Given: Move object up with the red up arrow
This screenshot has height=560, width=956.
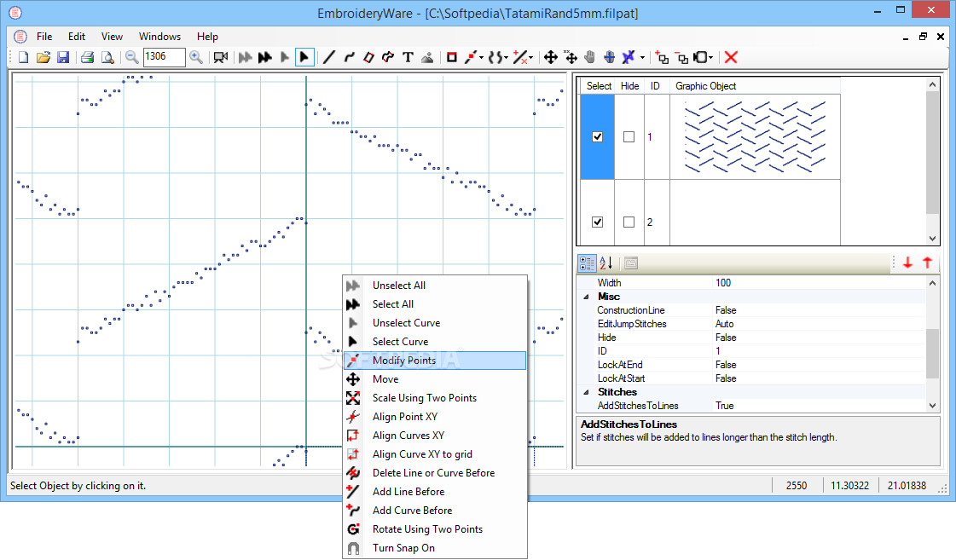Looking at the screenshot, I should point(927,263).
